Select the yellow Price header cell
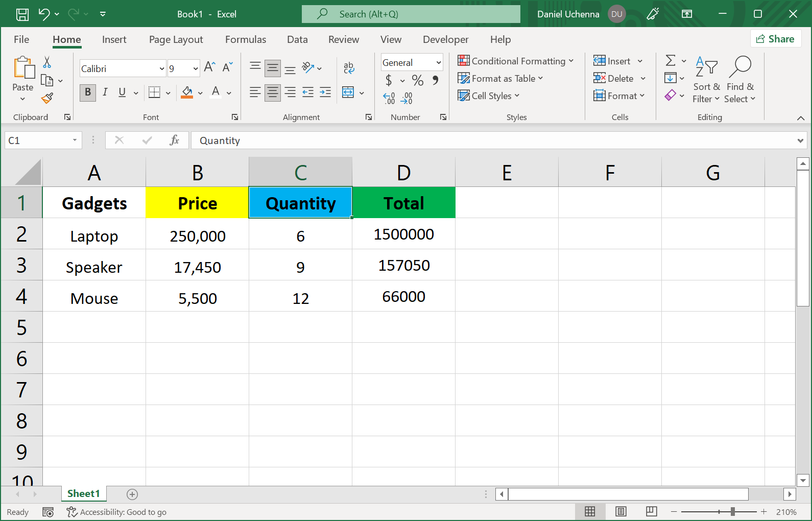The image size is (812, 521). click(197, 203)
